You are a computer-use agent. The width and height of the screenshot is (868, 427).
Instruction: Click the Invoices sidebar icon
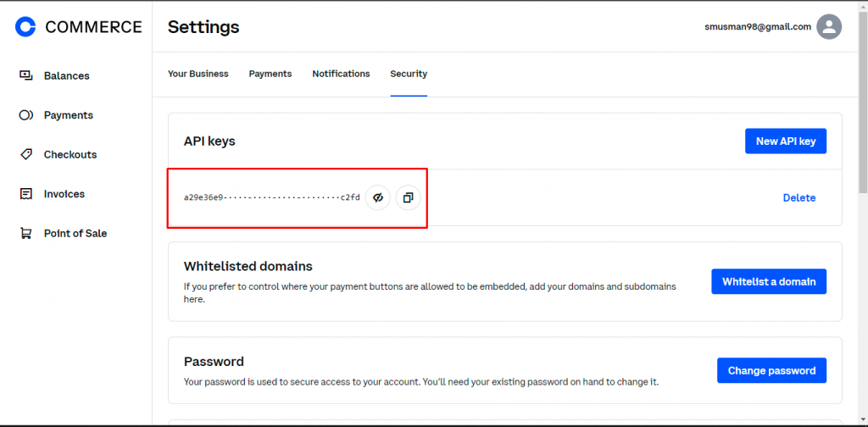tap(26, 194)
